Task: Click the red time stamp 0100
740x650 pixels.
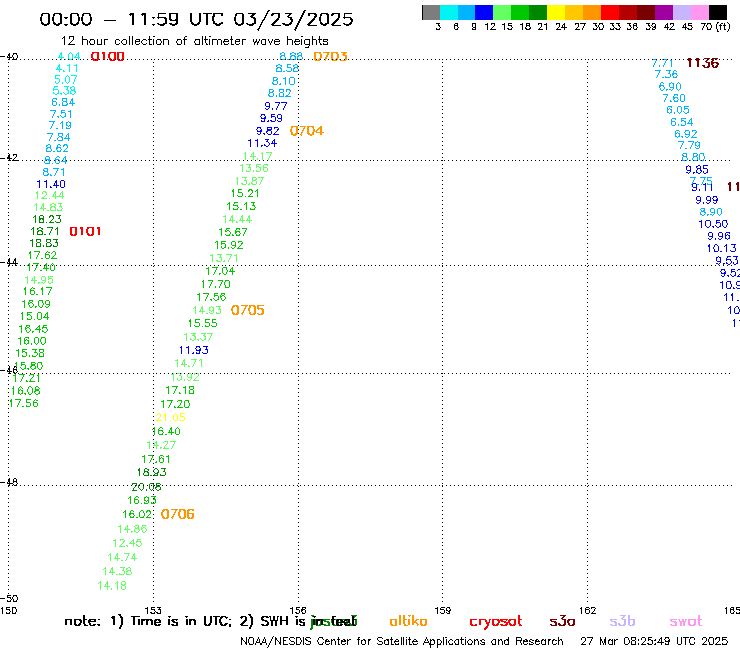Action: point(108,57)
